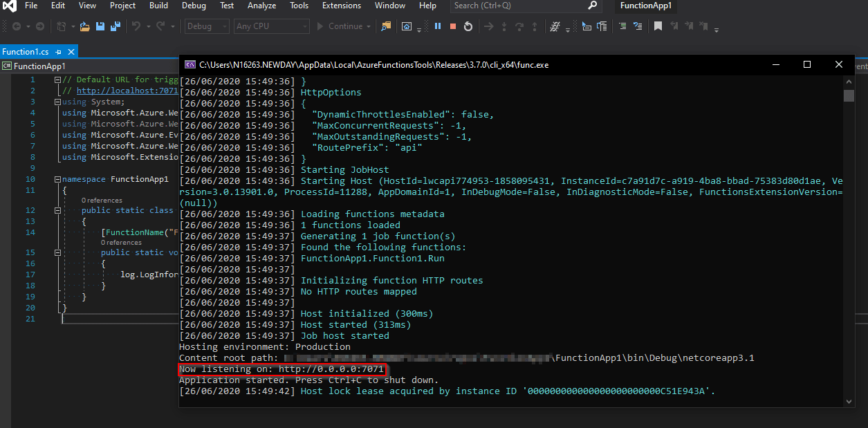Open the Any CPU platform dropdown
Screen dimensions: 868x428
coord(272,26)
